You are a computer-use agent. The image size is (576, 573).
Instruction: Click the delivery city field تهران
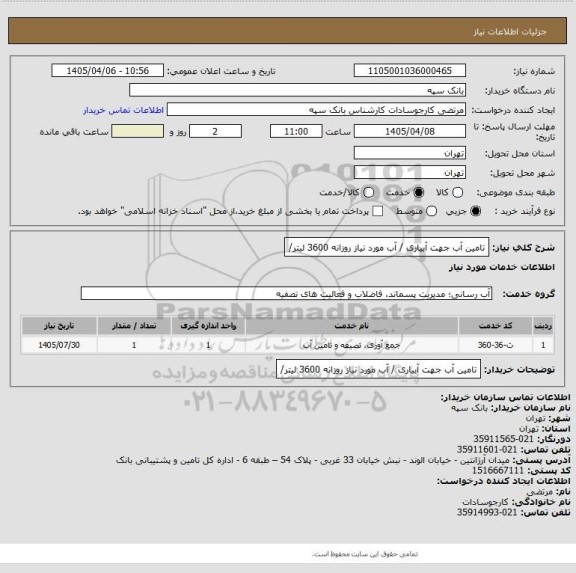click(410, 172)
